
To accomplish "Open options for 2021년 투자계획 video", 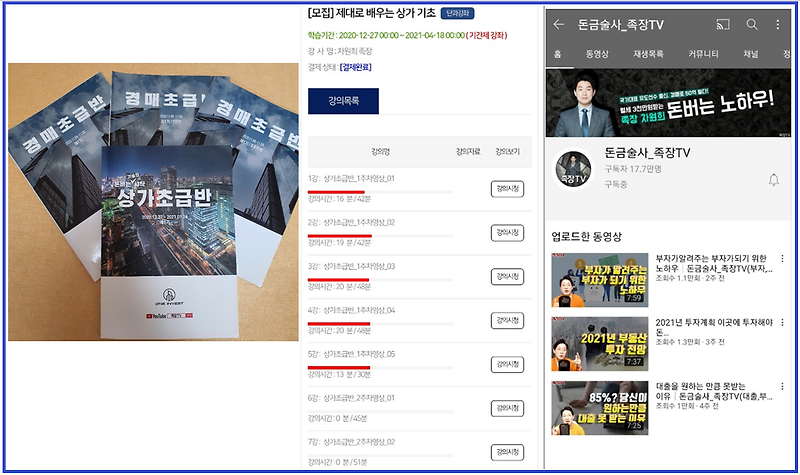I will click(782, 322).
